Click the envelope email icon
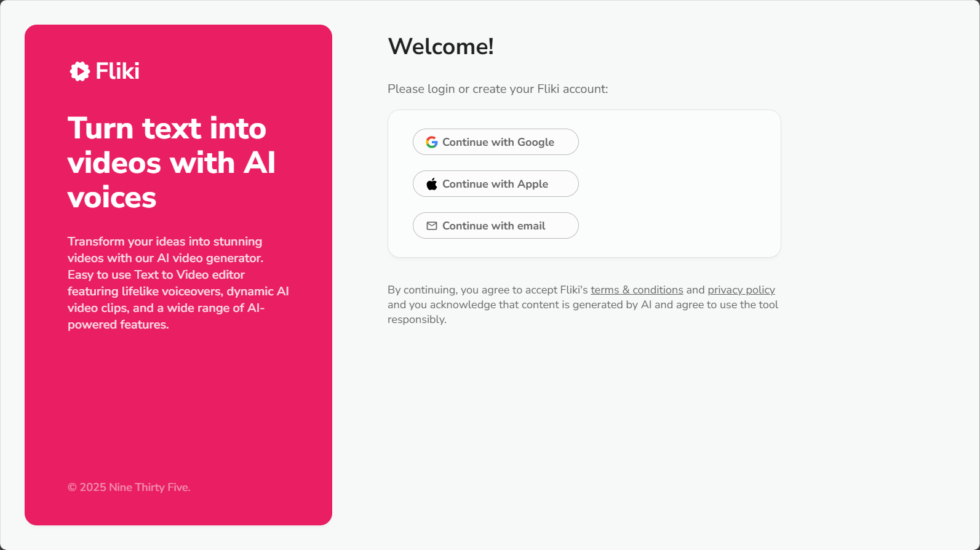 pyautogui.click(x=432, y=226)
